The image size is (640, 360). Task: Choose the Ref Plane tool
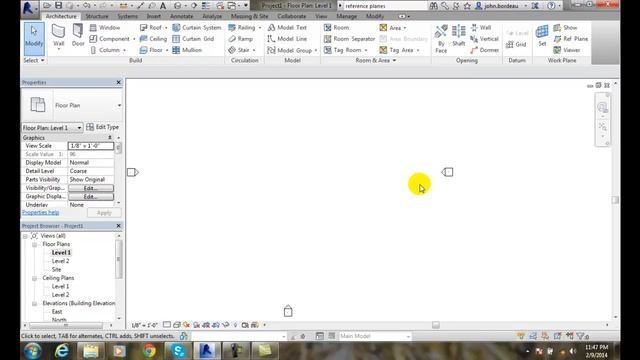point(571,39)
